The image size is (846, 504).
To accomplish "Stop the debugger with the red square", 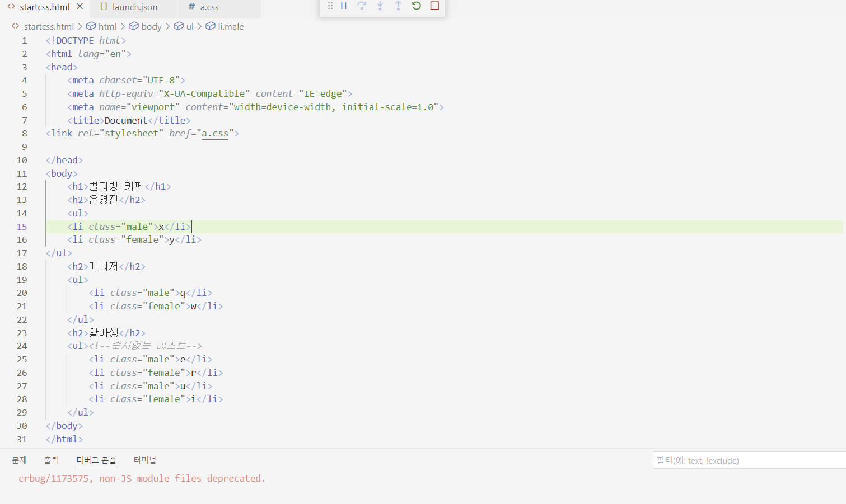I will [x=434, y=6].
